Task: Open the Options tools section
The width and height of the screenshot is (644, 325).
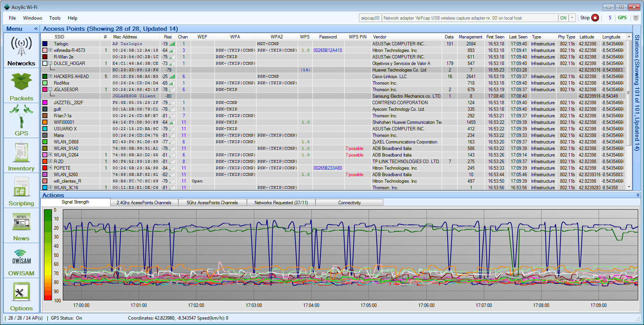Action: (x=21, y=296)
